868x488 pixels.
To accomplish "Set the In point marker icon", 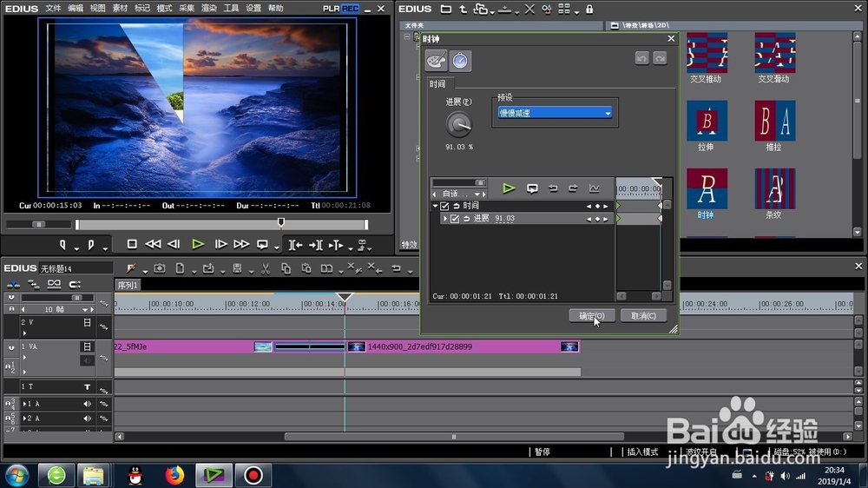I will click(62, 244).
